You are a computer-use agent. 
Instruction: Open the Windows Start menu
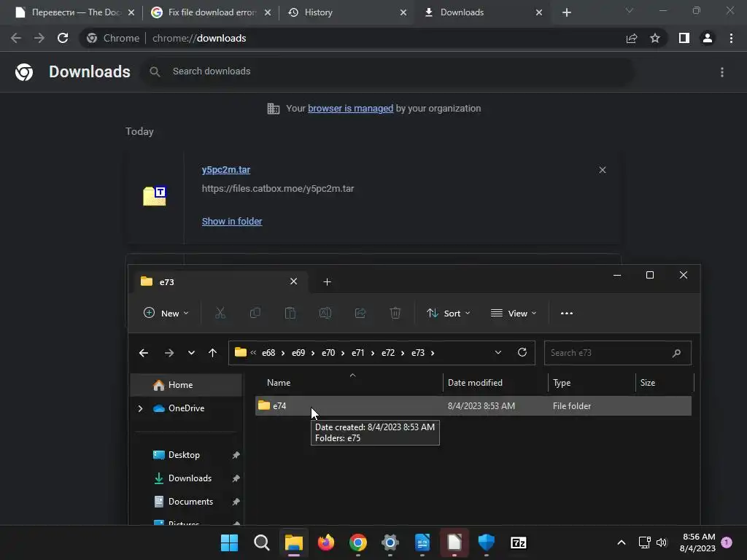(230, 542)
